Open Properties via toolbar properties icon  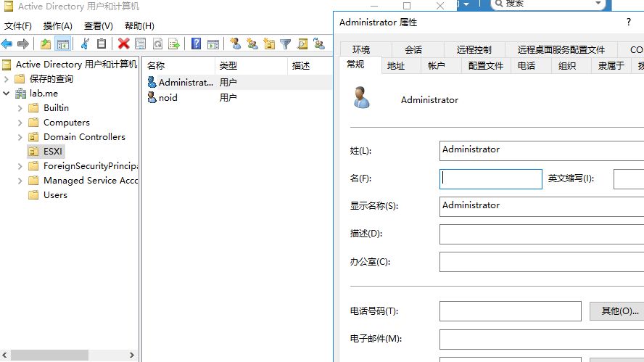(141, 44)
